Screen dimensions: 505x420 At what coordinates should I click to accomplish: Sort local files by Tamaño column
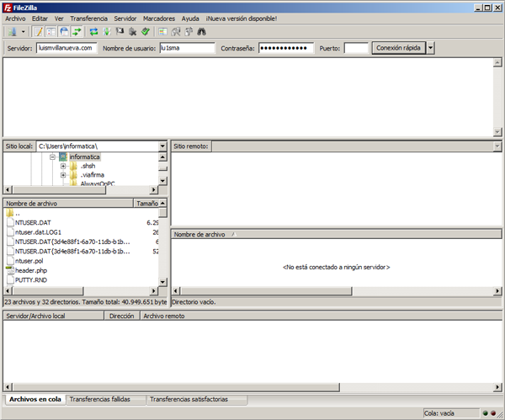click(146, 203)
